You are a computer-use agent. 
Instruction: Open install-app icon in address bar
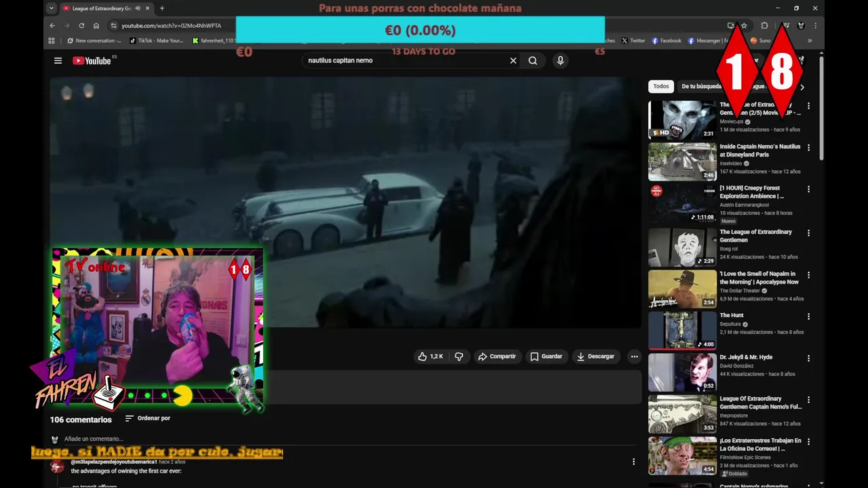(731, 26)
